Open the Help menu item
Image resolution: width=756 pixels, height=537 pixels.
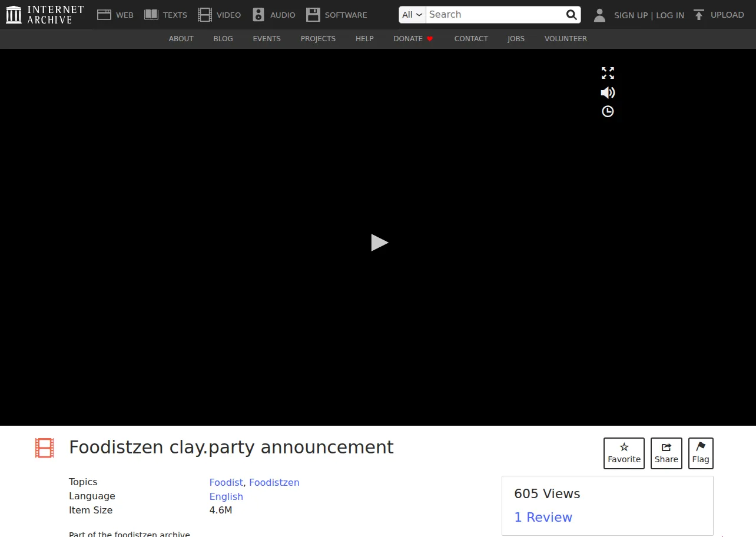[364, 39]
